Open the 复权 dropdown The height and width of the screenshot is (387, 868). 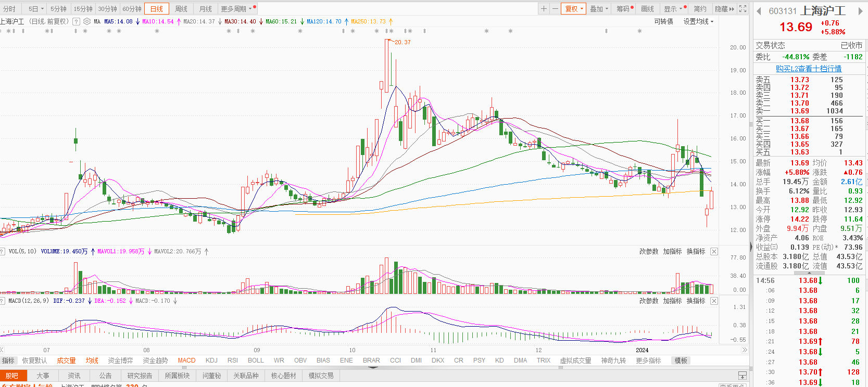[x=574, y=9]
